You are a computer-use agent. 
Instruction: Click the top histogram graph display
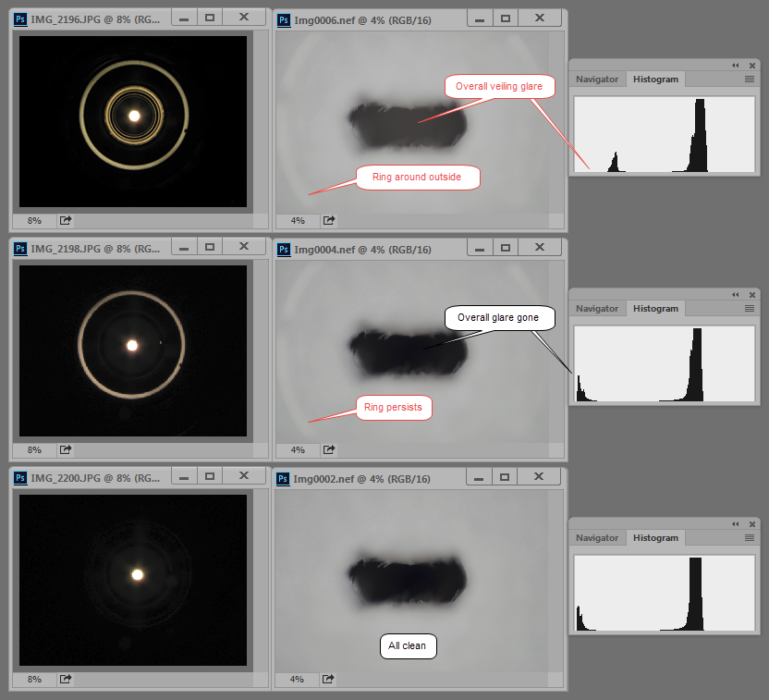(664, 134)
